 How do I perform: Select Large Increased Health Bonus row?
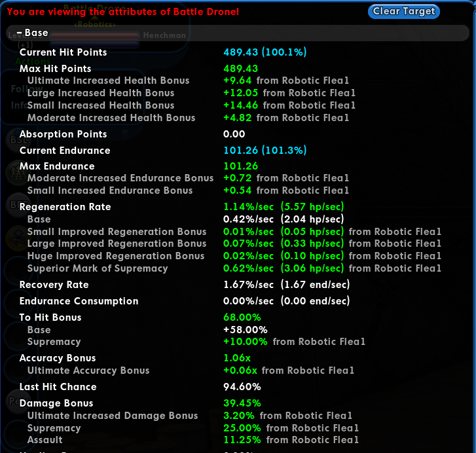(x=191, y=93)
